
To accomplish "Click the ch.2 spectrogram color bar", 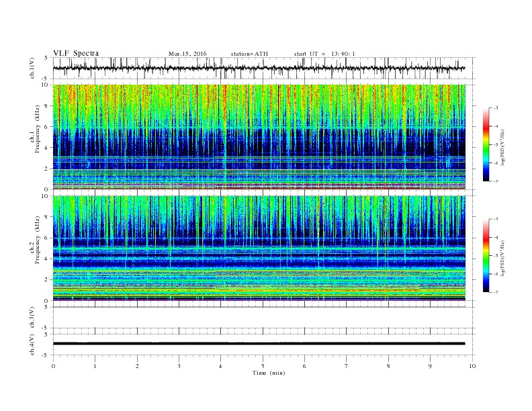I will [x=486, y=255].
